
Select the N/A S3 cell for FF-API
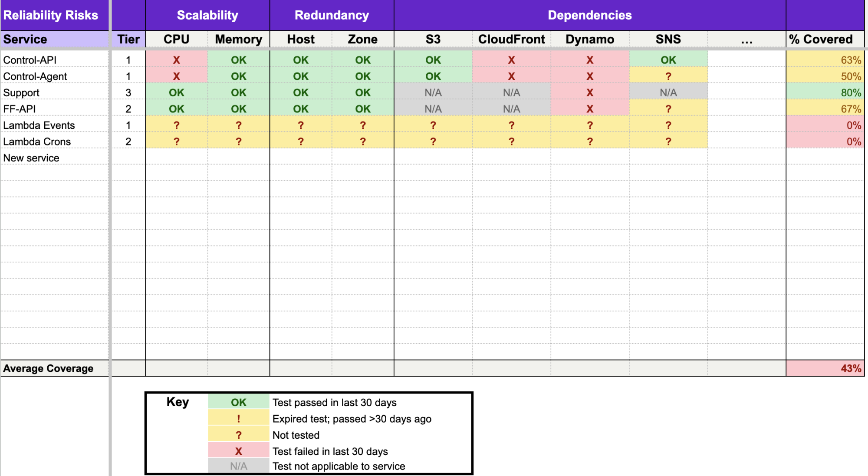pyautogui.click(x=433, y=108)
